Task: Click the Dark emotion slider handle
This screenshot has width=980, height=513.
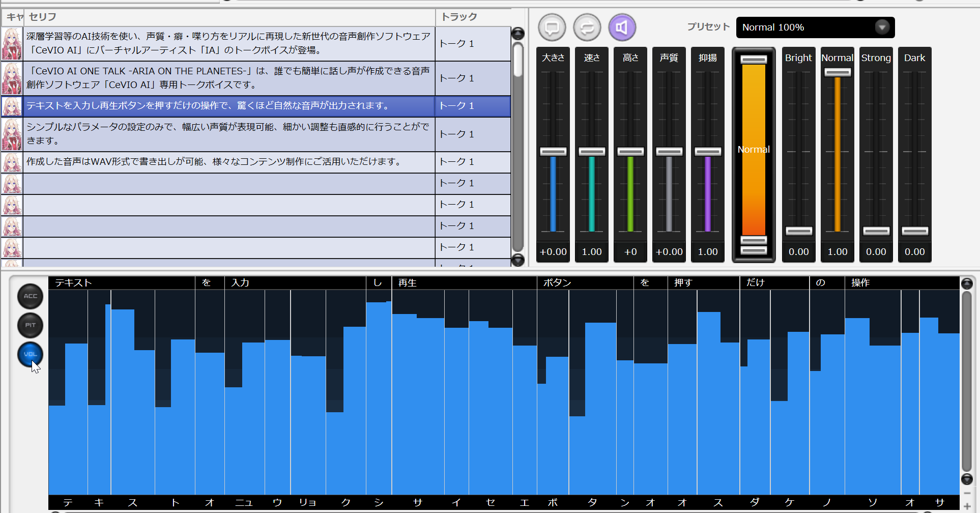Action: tap(915, 231)
